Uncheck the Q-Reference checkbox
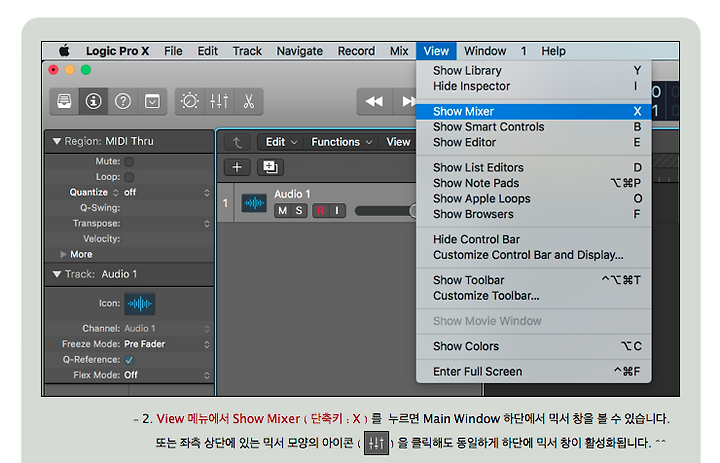 point(129,360)
